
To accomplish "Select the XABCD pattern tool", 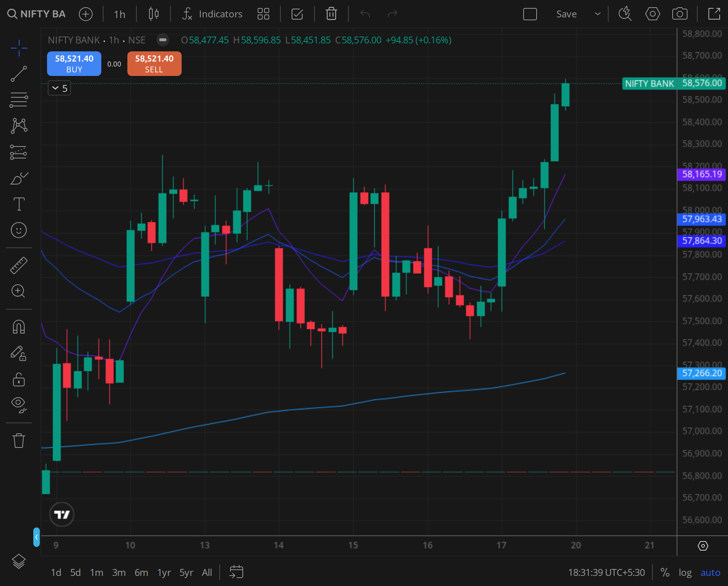I will click(19, 126).
